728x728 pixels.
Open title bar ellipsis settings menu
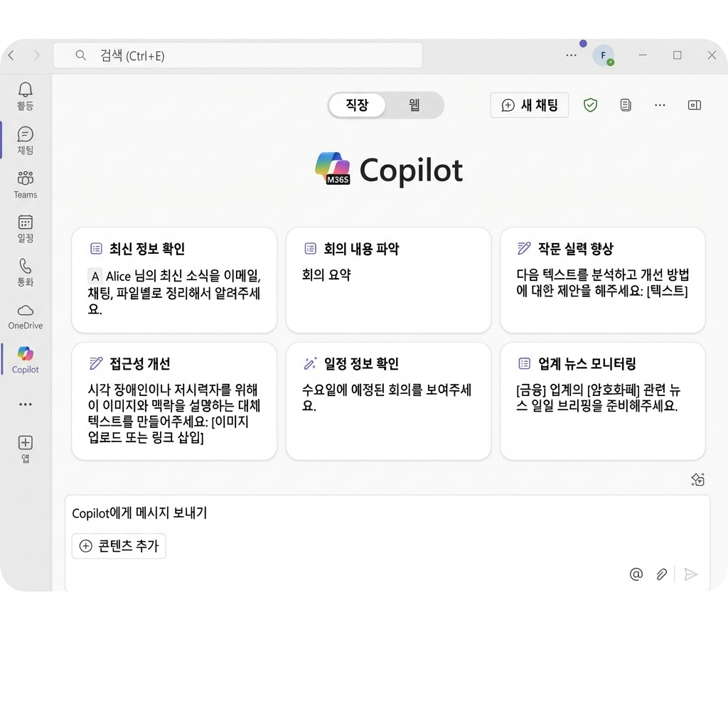tap(571, 55)
